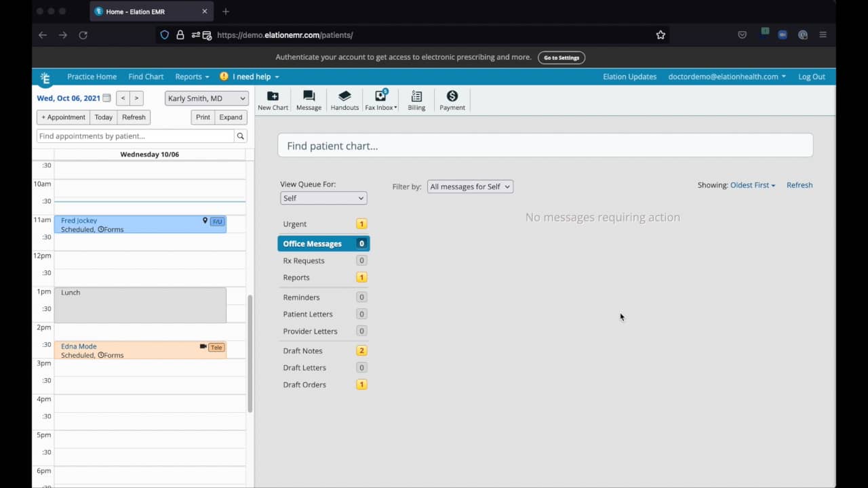Open the Payment toolbar icon
The image size is (868, 488).
pos(452,100)
